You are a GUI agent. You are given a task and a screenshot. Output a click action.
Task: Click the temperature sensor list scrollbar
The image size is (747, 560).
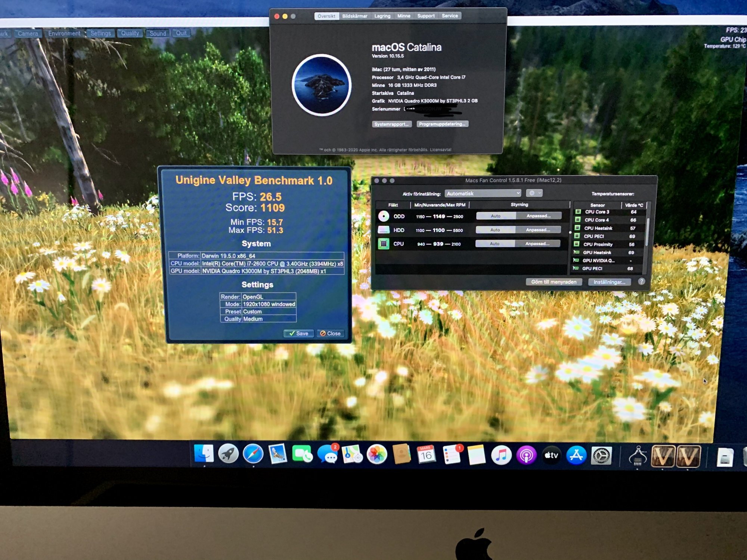click(x=647, y=231)
